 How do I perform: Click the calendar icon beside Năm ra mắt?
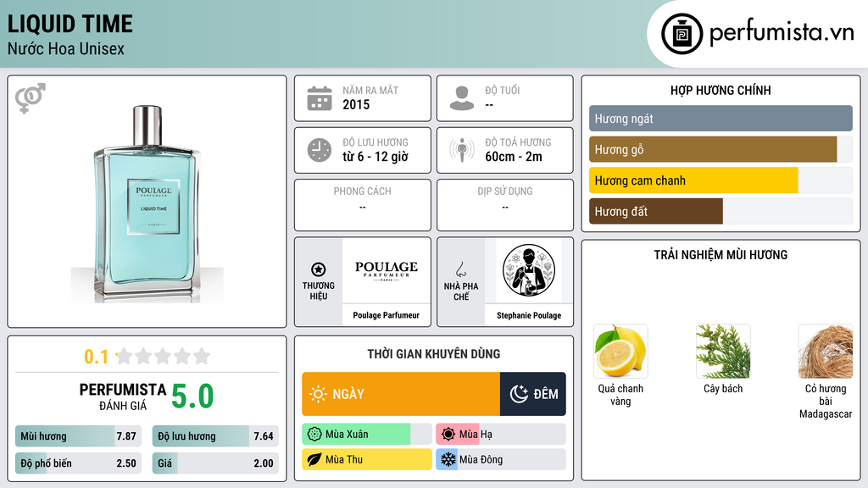[x=320, y=98]
